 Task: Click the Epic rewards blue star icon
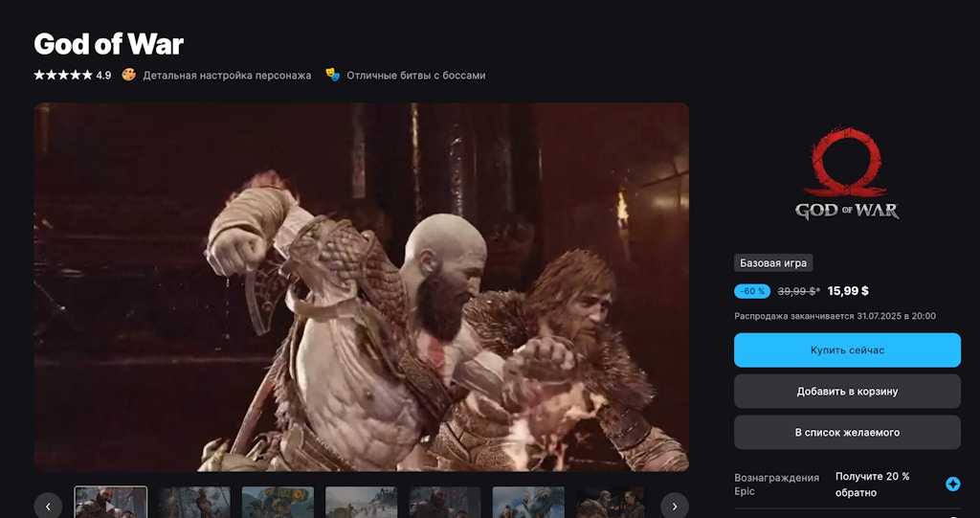coord(952,484)
